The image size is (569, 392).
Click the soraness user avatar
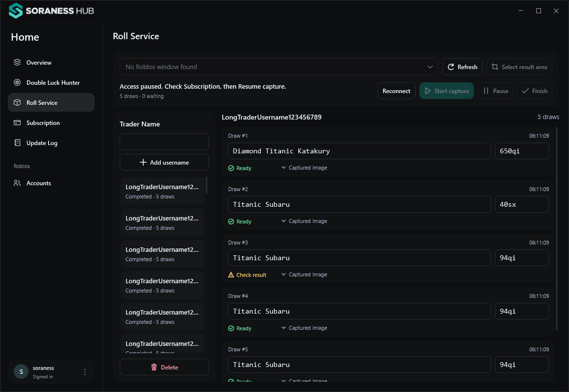click(21, 372)
